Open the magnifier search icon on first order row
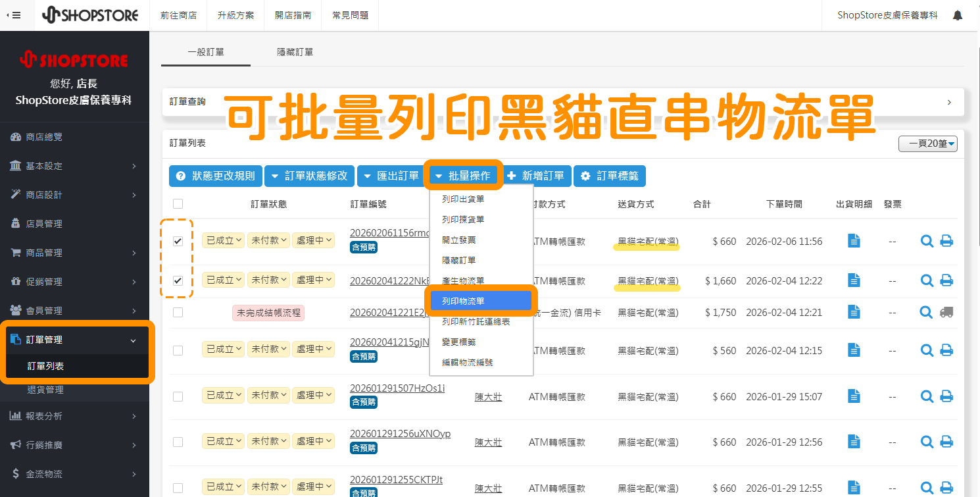Screen dimensions: 980x497 click(927, 241)
